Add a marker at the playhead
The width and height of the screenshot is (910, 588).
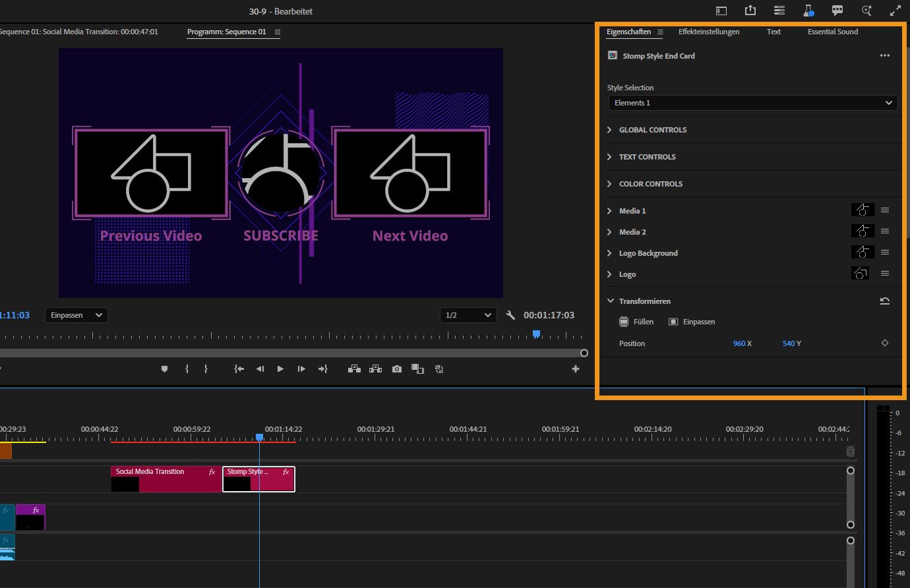click(x=164, y=368)
